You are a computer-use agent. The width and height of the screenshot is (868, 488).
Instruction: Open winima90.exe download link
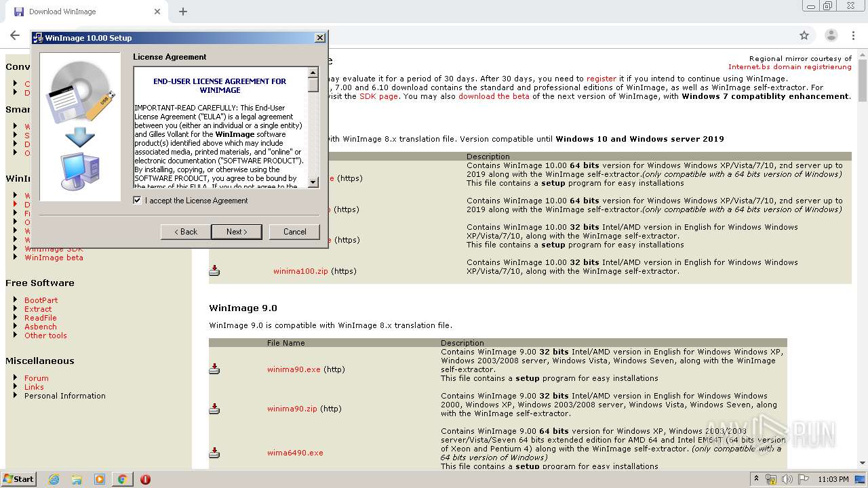pos(294,369)
